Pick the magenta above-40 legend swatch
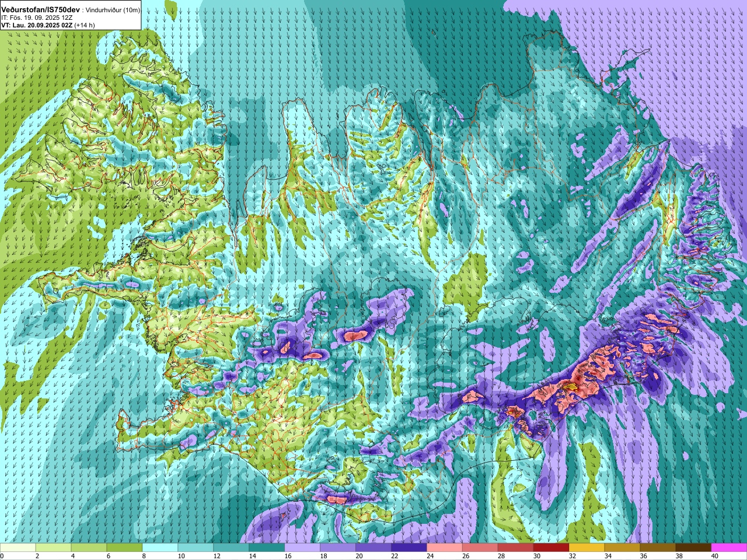Image resolution: width=747 pixels, height=560 pixels. click(729, 548)
